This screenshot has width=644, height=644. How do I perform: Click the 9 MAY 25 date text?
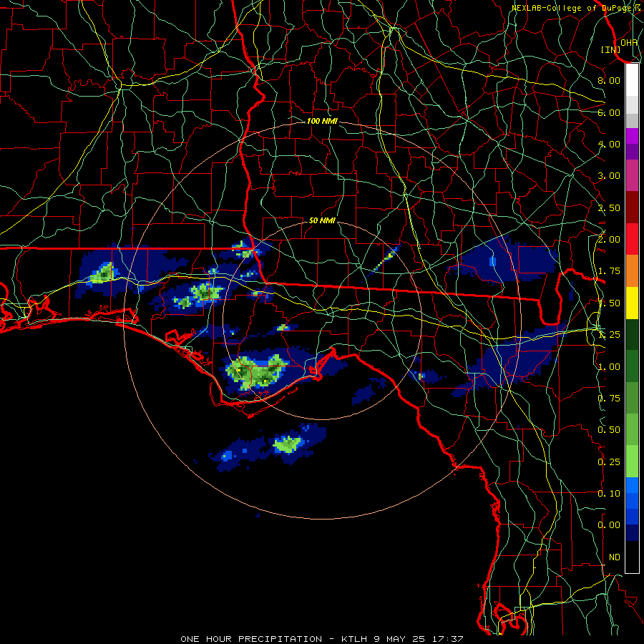[x=399, y=639]
